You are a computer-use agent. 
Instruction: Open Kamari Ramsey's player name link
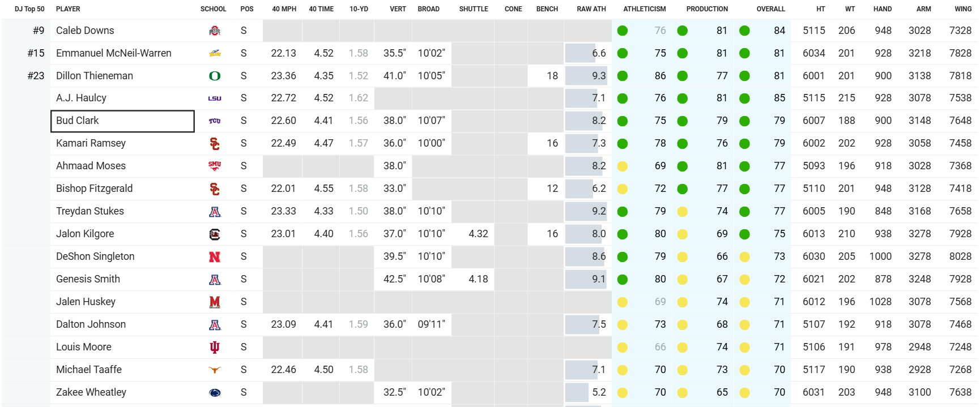click(x=91, y=143)
